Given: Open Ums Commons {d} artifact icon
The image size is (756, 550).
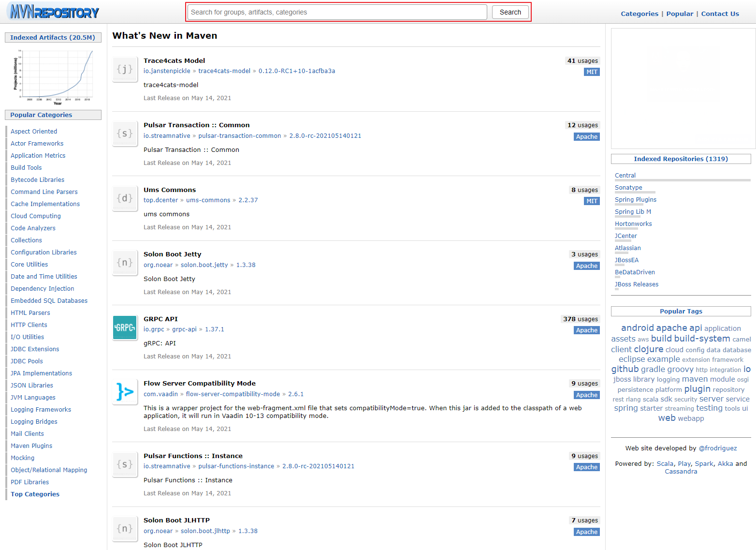Looking at the screenshot, I should pos(125,199).
